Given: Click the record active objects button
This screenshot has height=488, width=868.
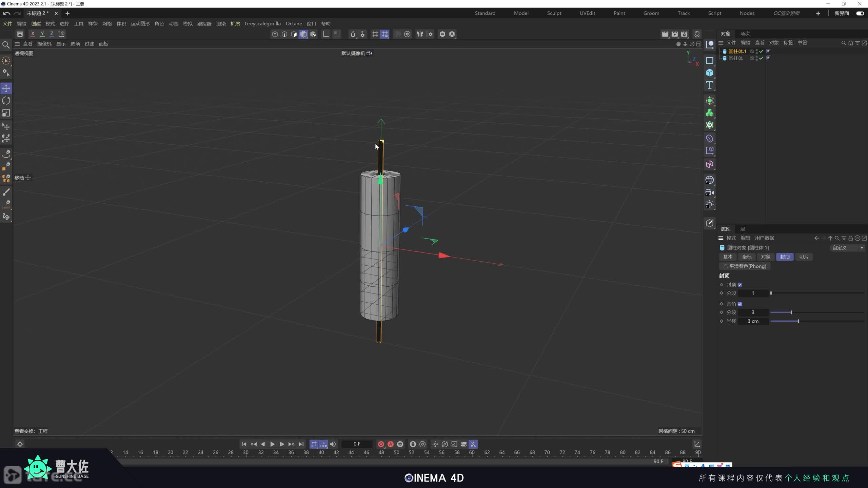Looking at the screenshot, I should pyautogui.click(x=381, y=444).
